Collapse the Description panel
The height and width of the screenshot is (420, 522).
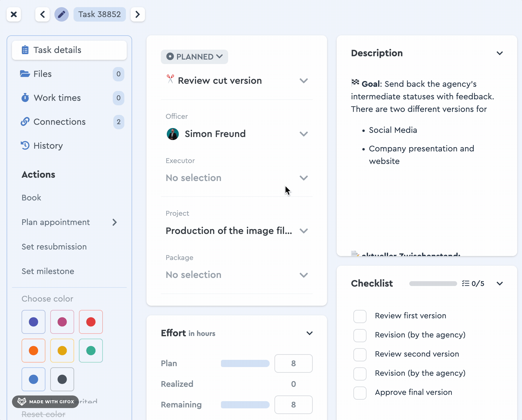[x=500, y=53]
